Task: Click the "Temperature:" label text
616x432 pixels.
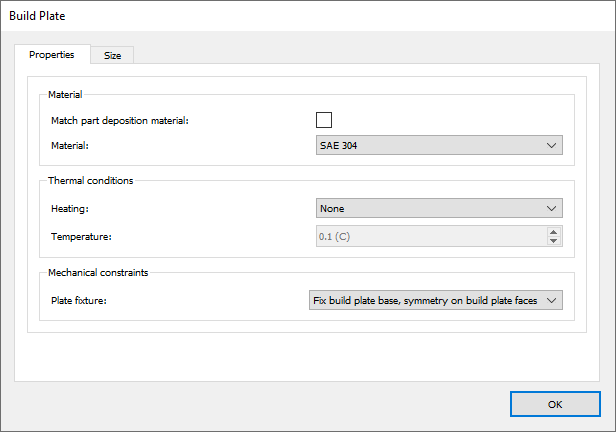Action: tap(81, 236)
